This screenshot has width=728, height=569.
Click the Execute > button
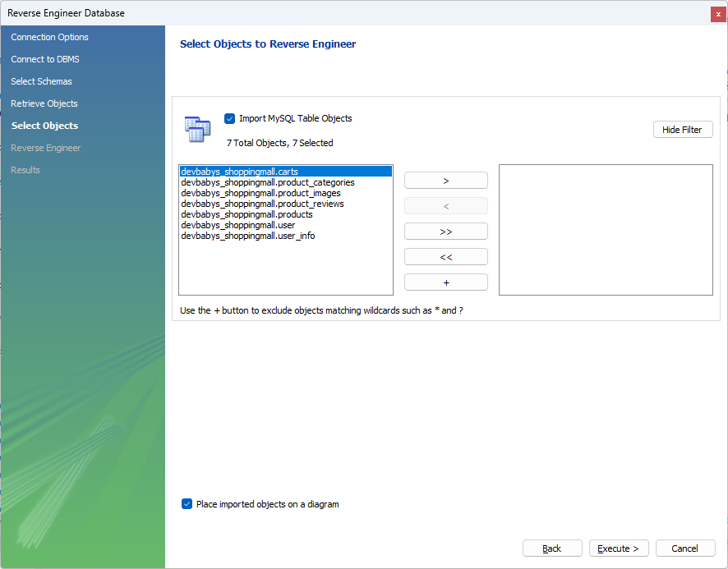pos(619,548)
